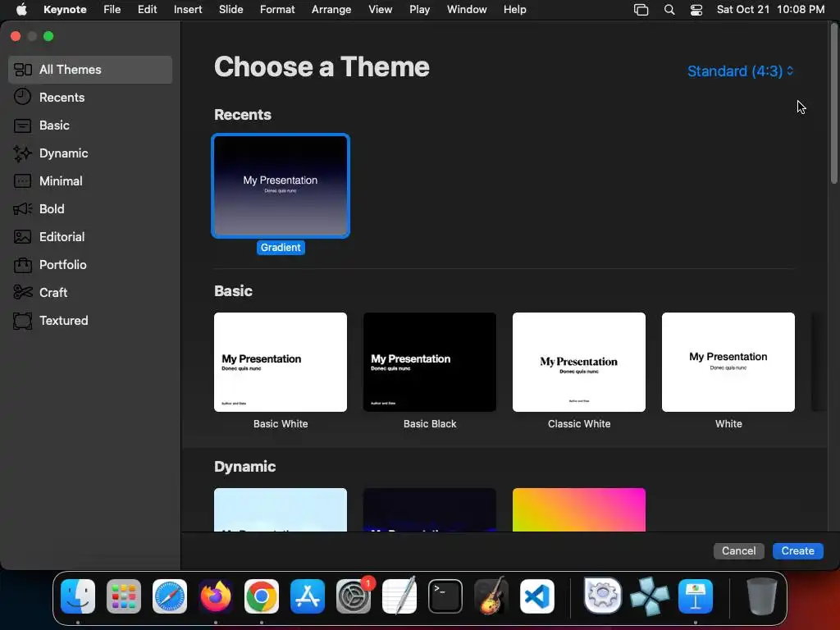The image size is (840, 630).
Task: Select the pink-yellow gradient Dynamic theme
Action: (578, 509)
